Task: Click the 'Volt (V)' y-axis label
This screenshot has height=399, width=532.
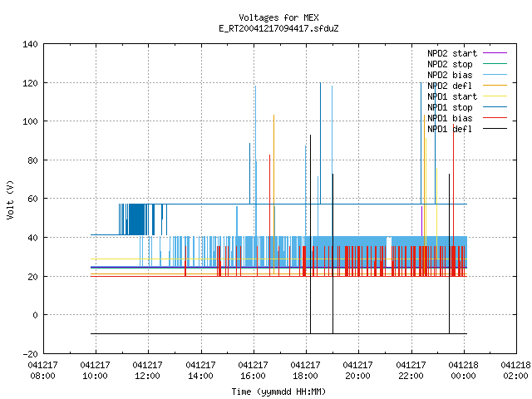Action: (10, 199)
